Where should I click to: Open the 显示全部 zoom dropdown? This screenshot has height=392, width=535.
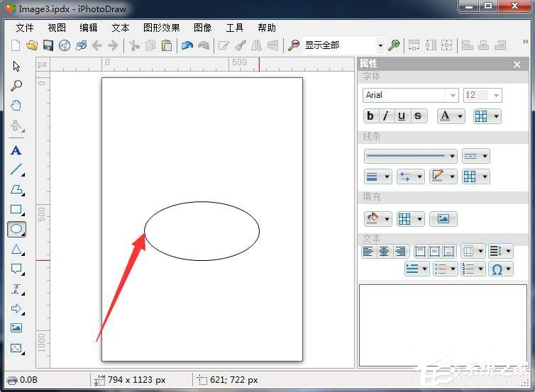point(380,45)
